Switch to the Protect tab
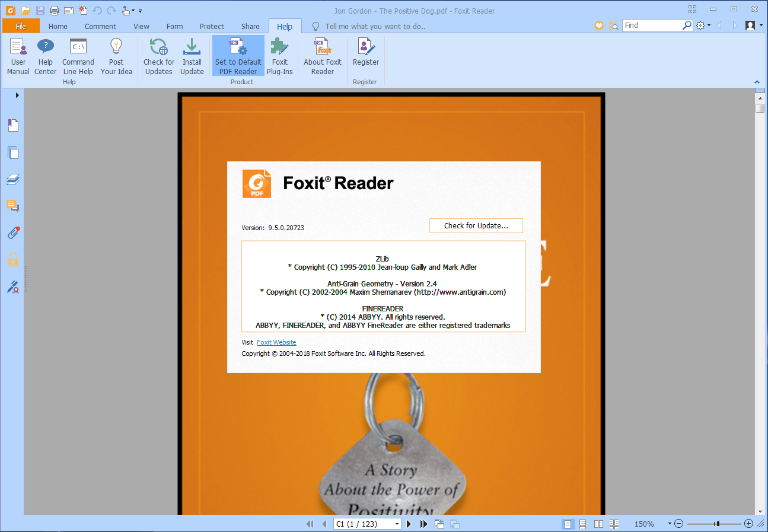 click(x=212, y=26)
